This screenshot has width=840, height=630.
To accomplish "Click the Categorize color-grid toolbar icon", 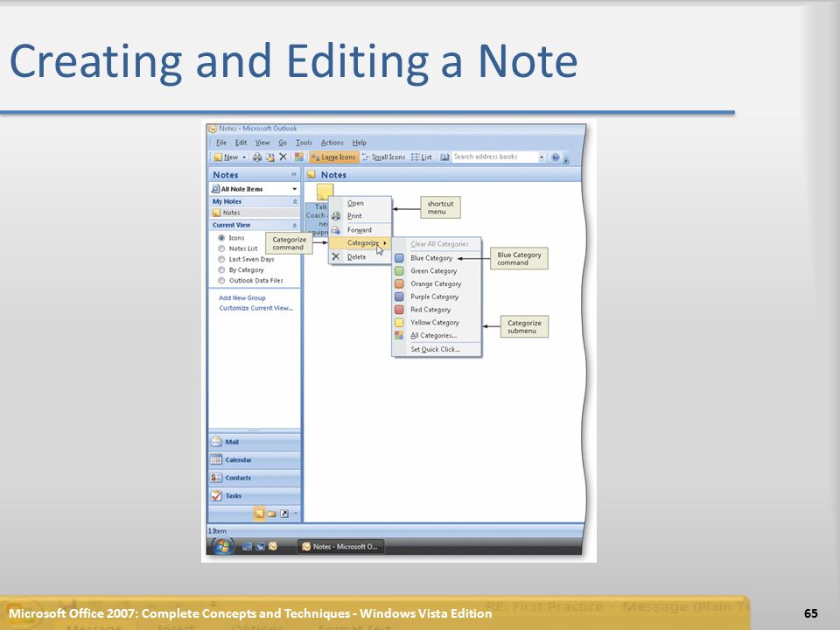I will tap(299, 157).
